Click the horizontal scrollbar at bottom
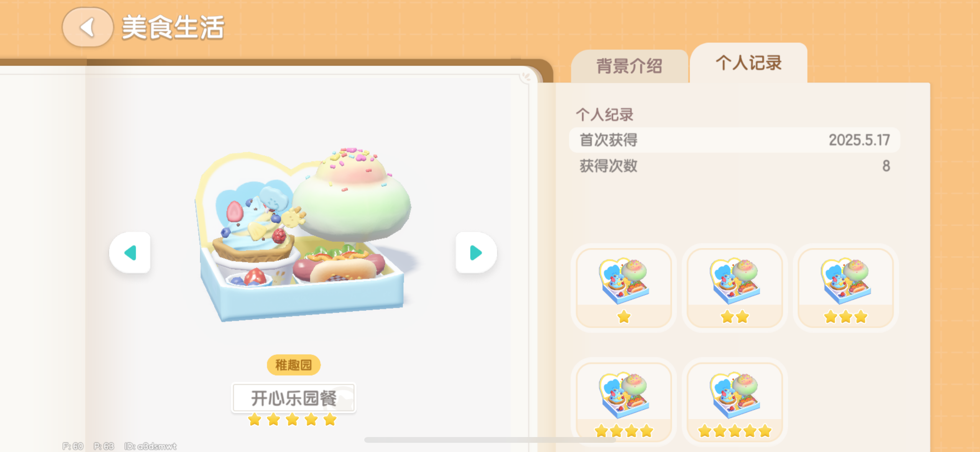This screenshot has width=980, height=452. [x=490, y=440]
